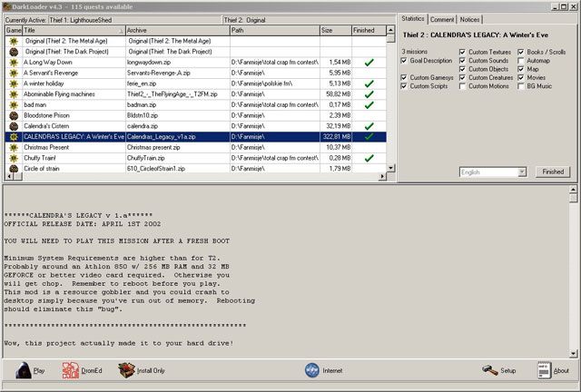Click the readme text scroll up arrow
This screenshot has width=581, height=392.
tap(573, 190)
